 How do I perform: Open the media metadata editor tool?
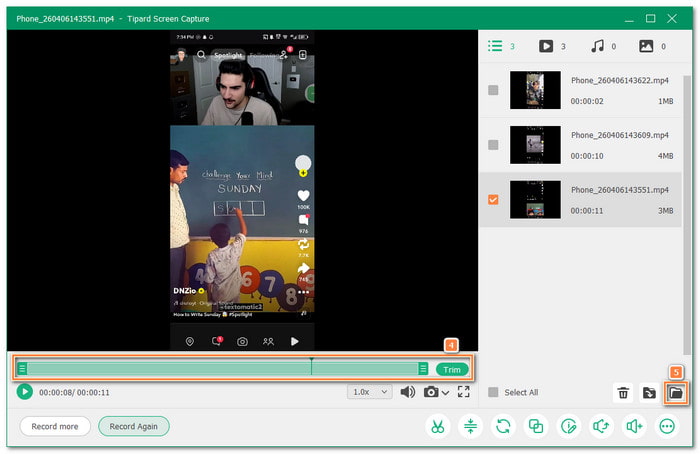click(569, 426)
